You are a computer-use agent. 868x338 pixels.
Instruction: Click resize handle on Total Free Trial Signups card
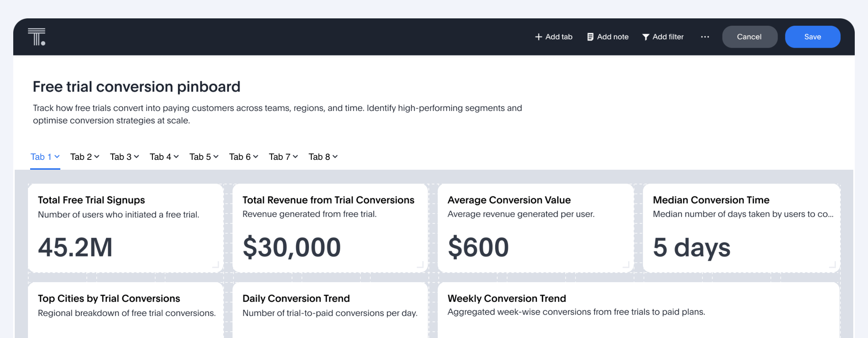pyautogui.click(x=216, y=265)
